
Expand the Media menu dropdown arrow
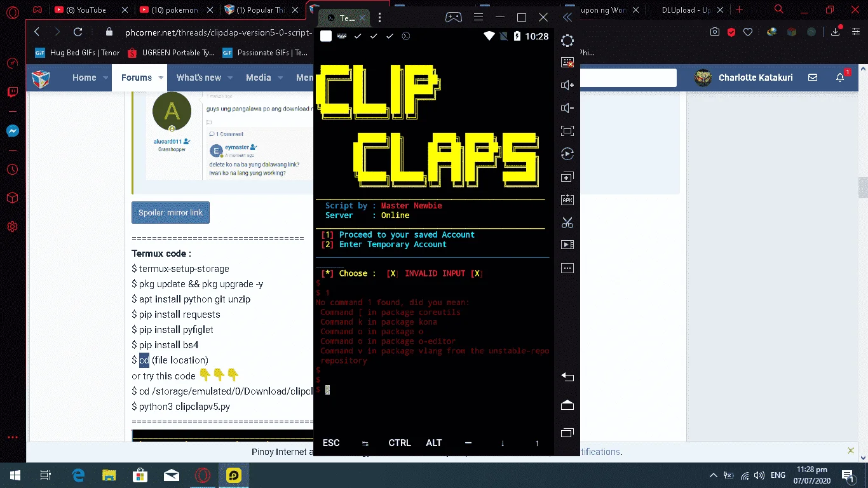(x=280, y=78)
